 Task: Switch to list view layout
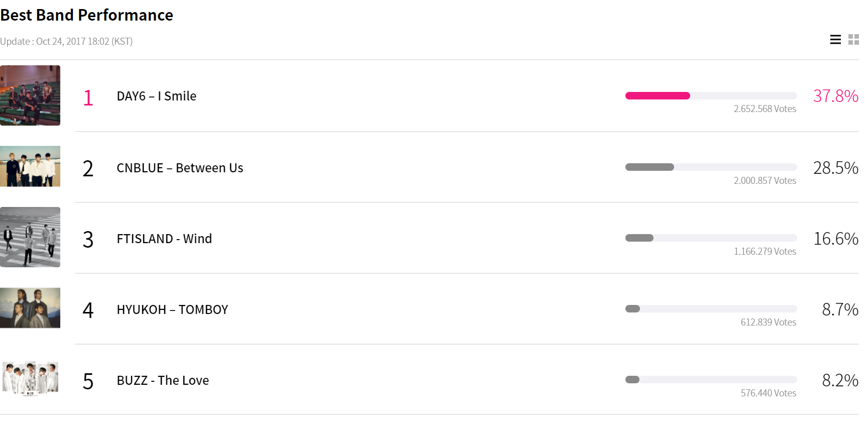(835, 40)
